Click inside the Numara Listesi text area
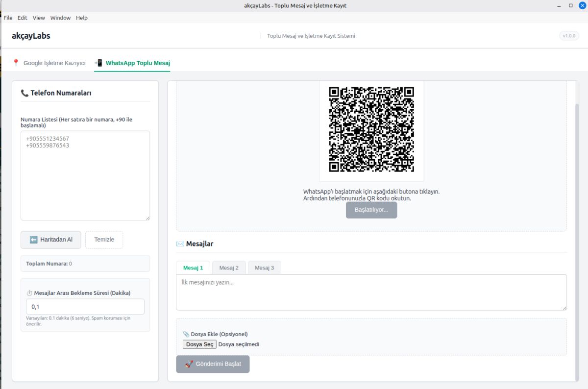The height and width of the screenshot is (389, 588). tap(85, 175)
